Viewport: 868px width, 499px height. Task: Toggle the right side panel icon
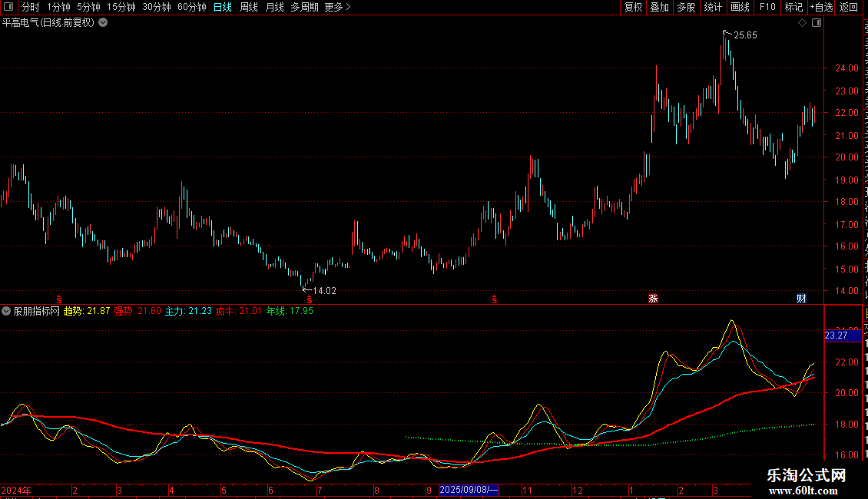tap(817, 23)
